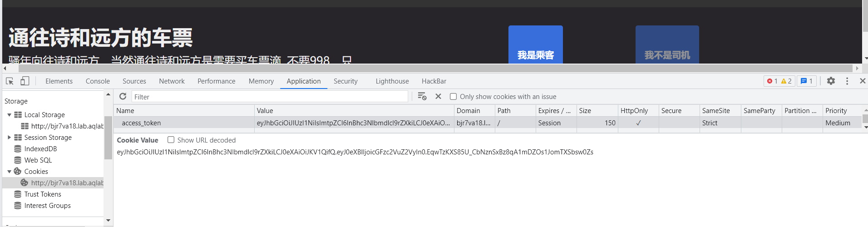Screen dimensions: 868x227
Task: Select the Application tab
Action: click(304, 81)
